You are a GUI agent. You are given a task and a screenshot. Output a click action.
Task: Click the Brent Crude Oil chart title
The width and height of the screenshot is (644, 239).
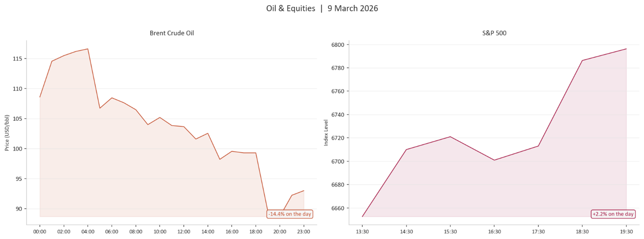pyautogui.click(x=171, y=33)
